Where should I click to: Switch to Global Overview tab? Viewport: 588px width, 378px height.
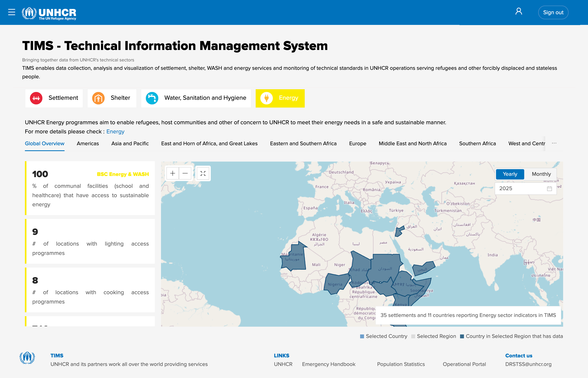[x=45, y=143]
